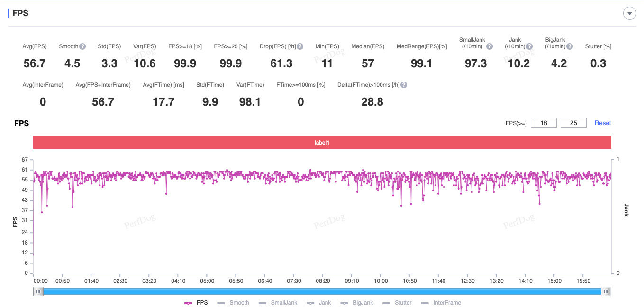Show BigJank series in legend

pyautogui.click(x=356, y=303)
